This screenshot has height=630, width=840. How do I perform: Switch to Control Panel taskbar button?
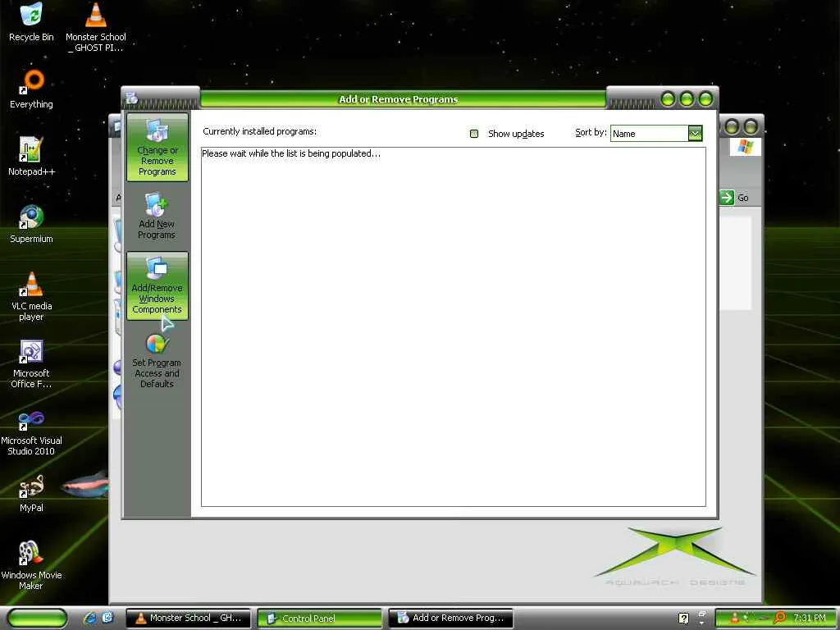[319, 619]
